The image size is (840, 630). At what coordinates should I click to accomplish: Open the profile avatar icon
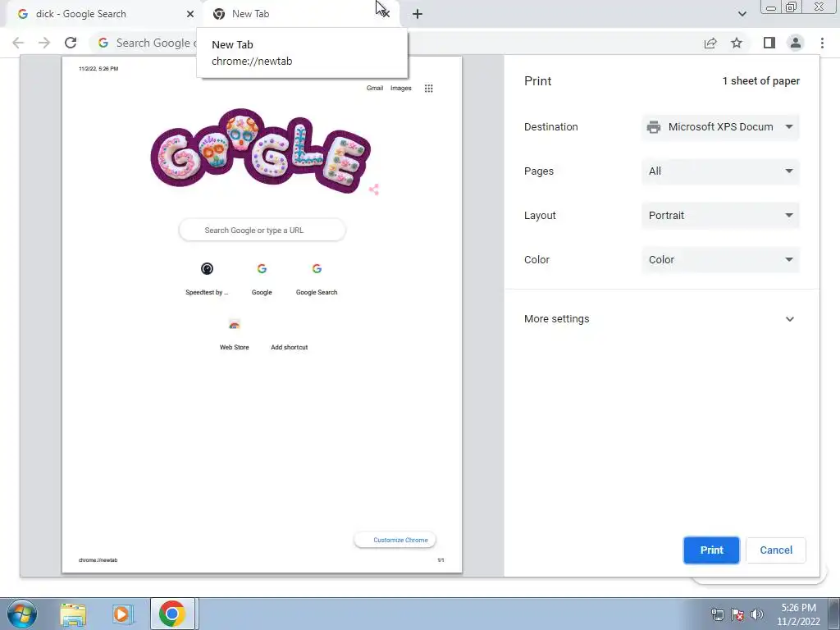click(x=796, y=43)
